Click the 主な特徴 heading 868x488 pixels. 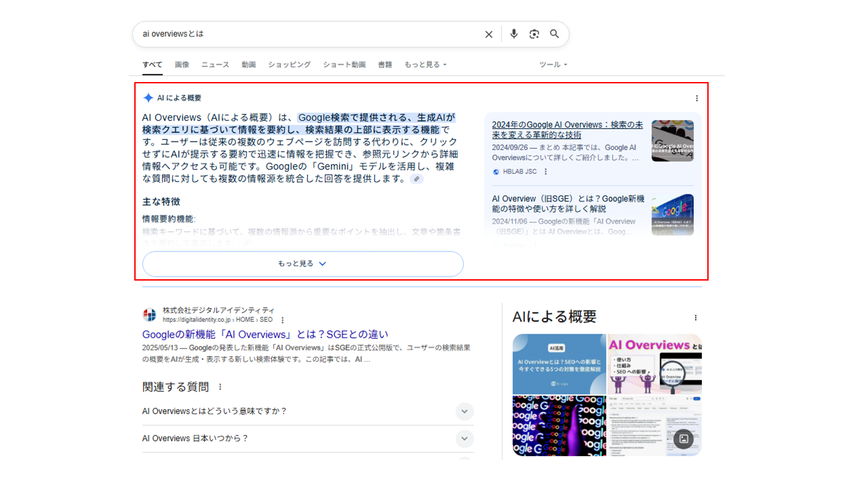click(x=161, y=202)
